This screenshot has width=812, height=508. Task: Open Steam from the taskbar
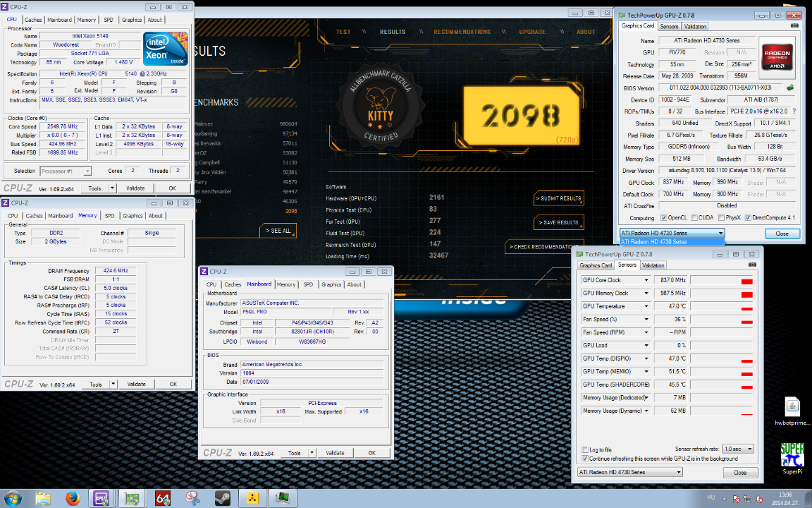[223, 499]
